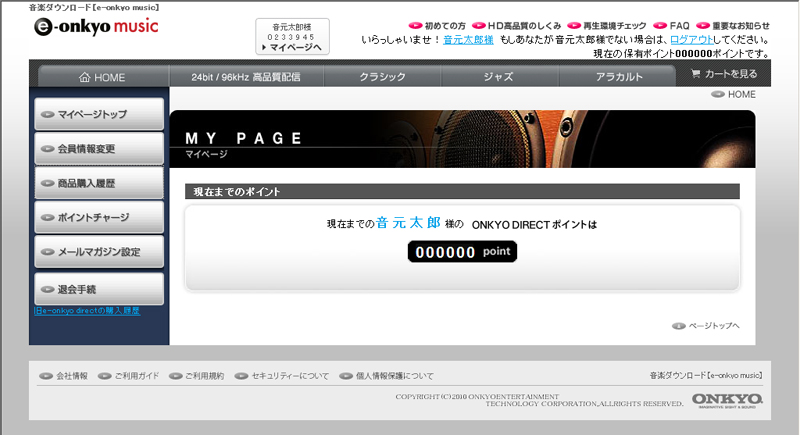800x435 pixels.
Task: Click the house icon on the HOME tab
Action: (85, 77)
